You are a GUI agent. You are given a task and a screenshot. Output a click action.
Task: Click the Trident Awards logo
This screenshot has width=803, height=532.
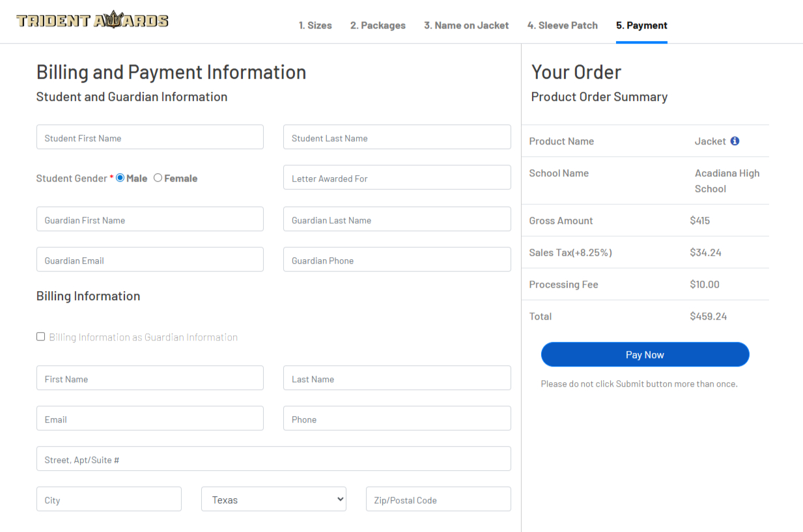[x=92, y=20]
